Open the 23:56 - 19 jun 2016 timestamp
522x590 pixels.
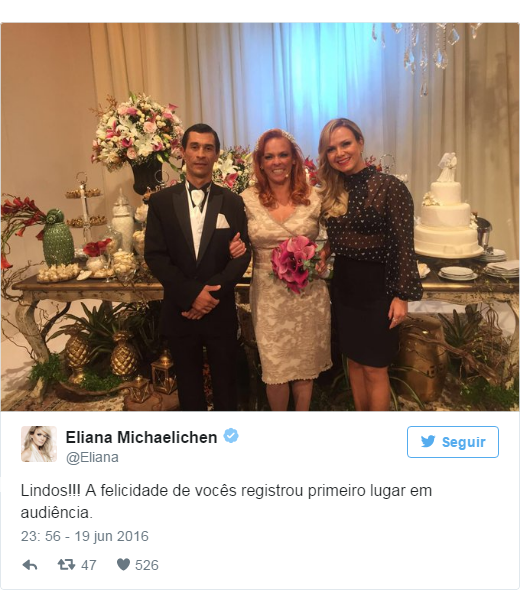click(x=85, y=536)
